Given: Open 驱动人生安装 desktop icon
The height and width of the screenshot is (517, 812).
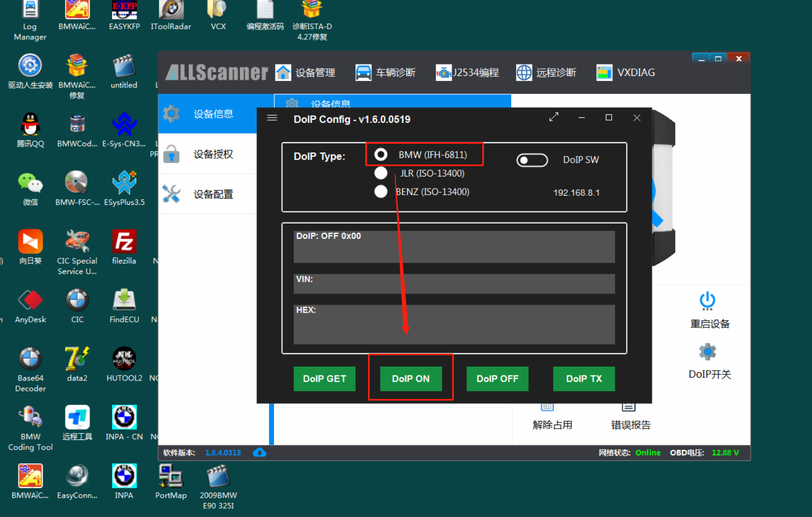Looking at the screenshot, I should coord(30,72).
